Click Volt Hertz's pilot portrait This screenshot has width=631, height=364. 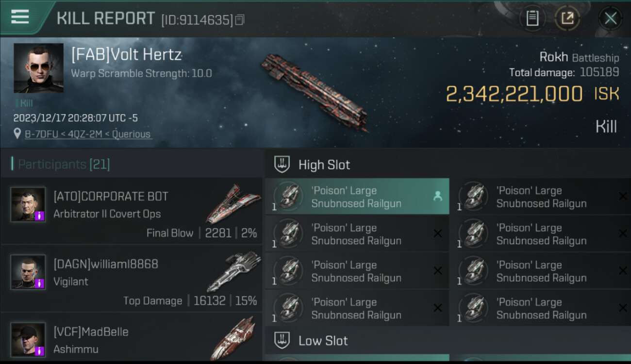click(38, 68)
